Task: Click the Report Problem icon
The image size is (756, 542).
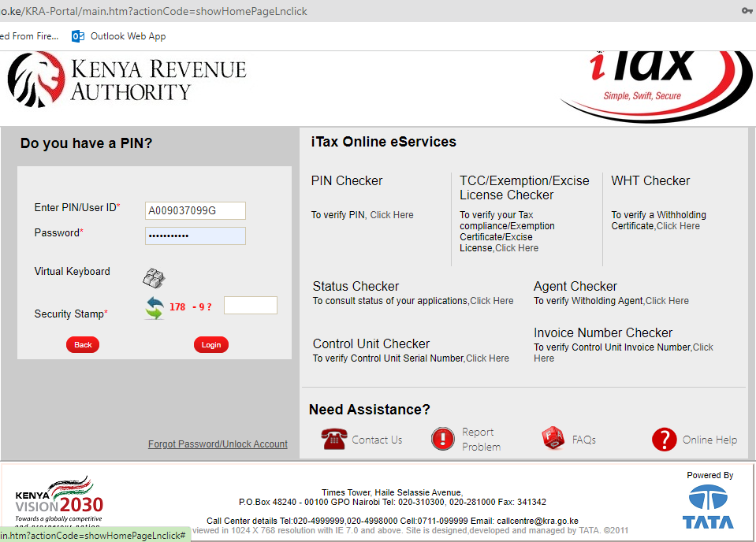Action: click(x=443, y=439)
